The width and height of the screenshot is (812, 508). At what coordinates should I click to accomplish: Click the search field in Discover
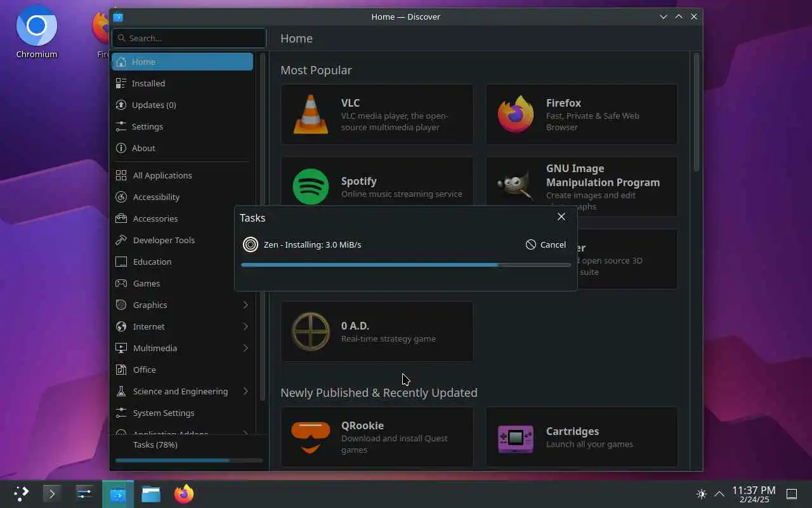pos(189,38)
